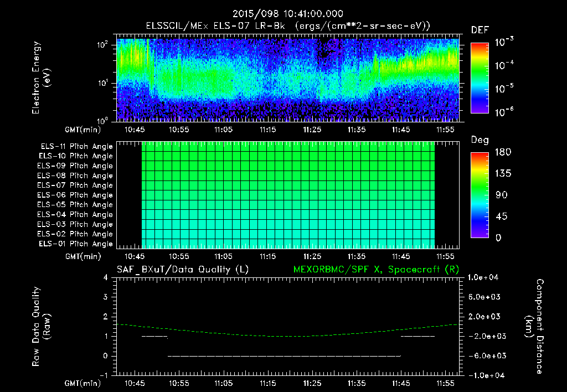Click the green dashed spacecraft X curve
Screen dimensions: 567x392
pos(288,336)
